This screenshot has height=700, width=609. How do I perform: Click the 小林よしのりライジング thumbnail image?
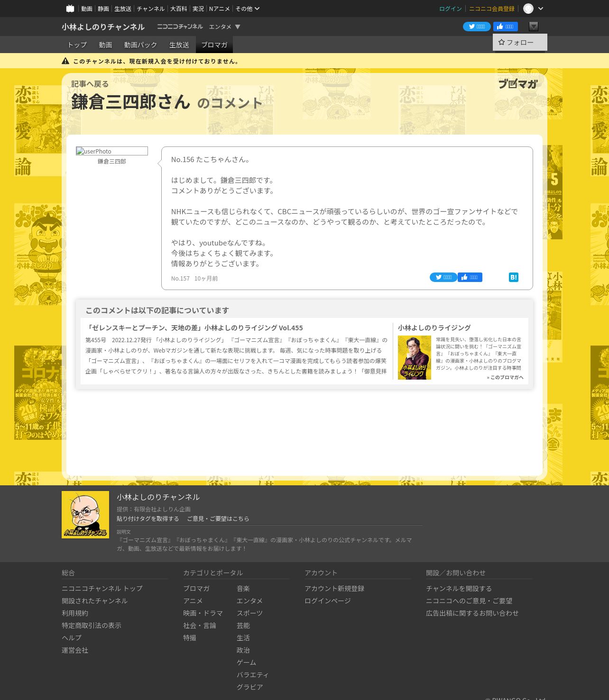coord(415,357)
